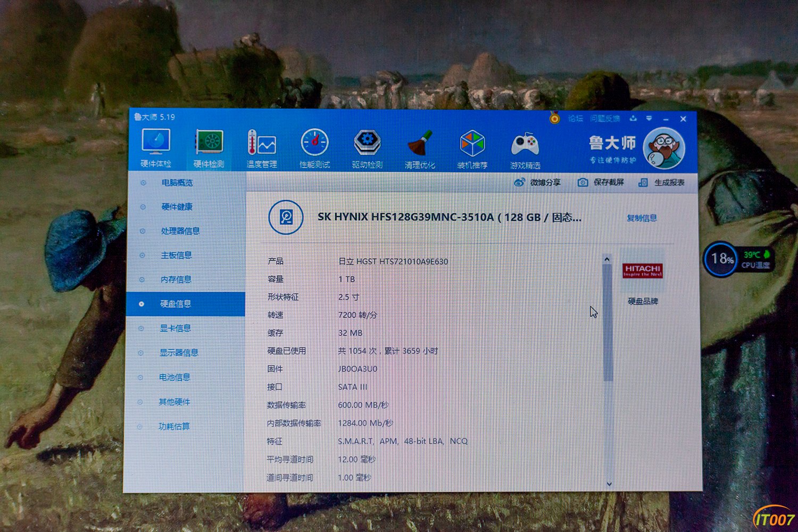Open the title bar dropdown menu arrow
Screen dimensions: 798x532
(649, 118)
